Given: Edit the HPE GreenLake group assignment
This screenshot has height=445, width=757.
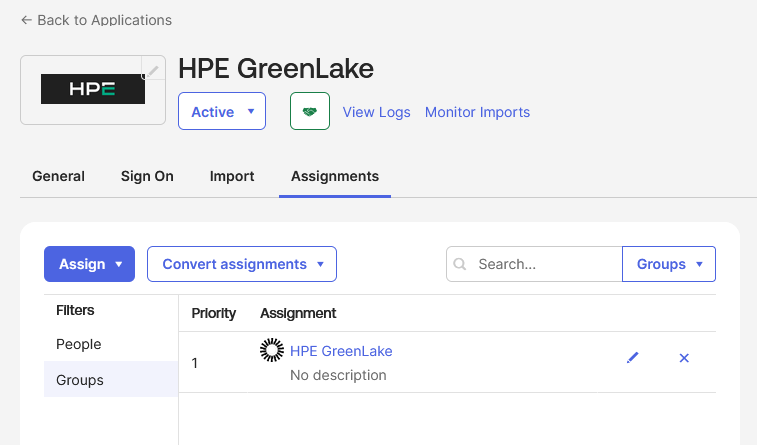Looking at the screenshot, I should click(x=632, y=358).
